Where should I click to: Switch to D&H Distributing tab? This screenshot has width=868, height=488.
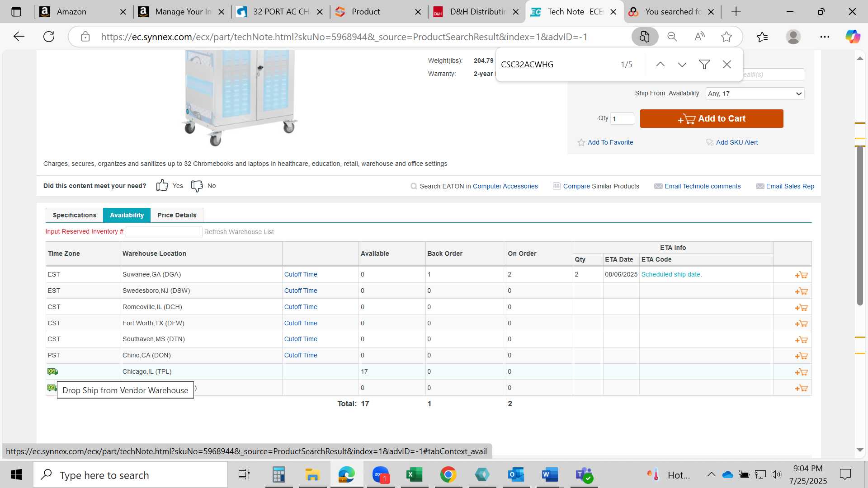[477, 12]
